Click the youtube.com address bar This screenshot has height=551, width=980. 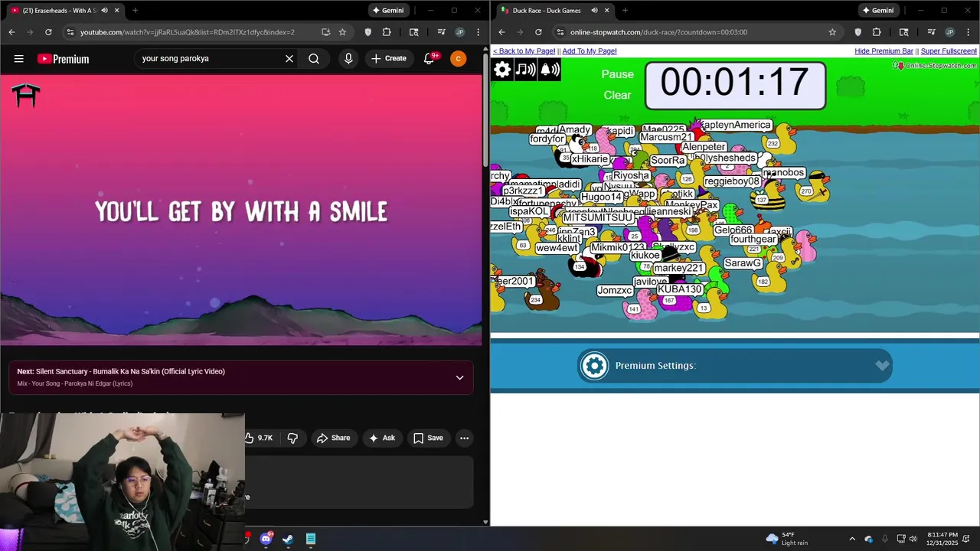[x=188, y=32]
